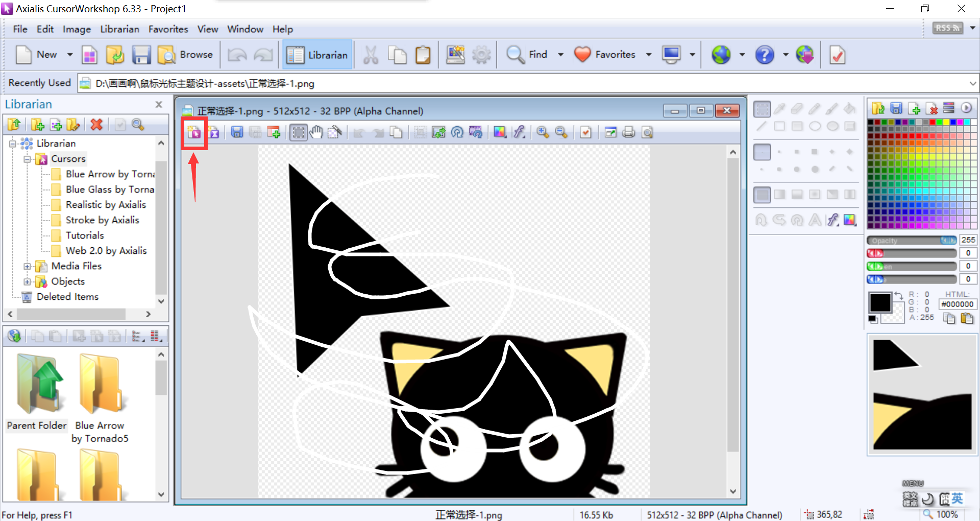
Task: Click the add image format icon
Action: tap(274, 133)
